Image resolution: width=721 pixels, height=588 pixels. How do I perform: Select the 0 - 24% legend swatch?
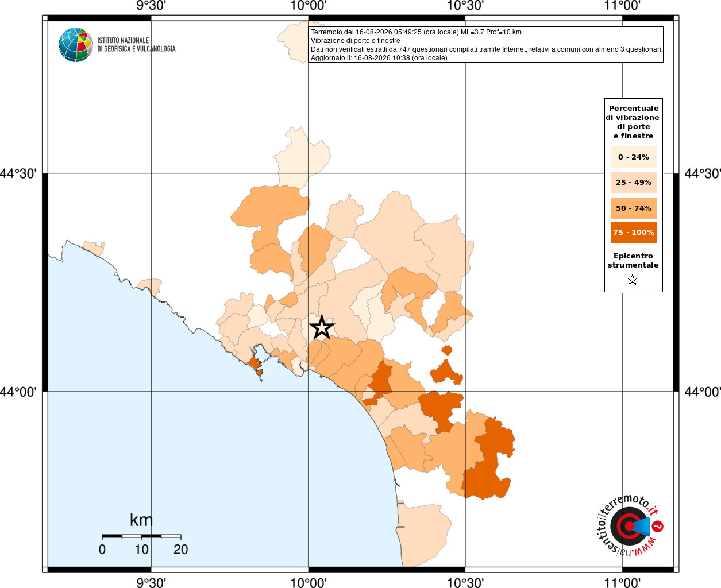pos(634,157)
